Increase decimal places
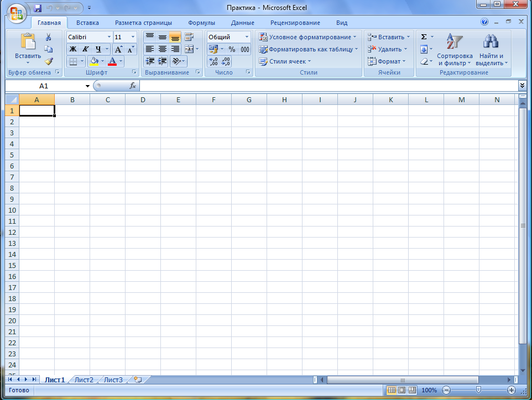Viewport: 532px width, 400px height. pos(213,61)
